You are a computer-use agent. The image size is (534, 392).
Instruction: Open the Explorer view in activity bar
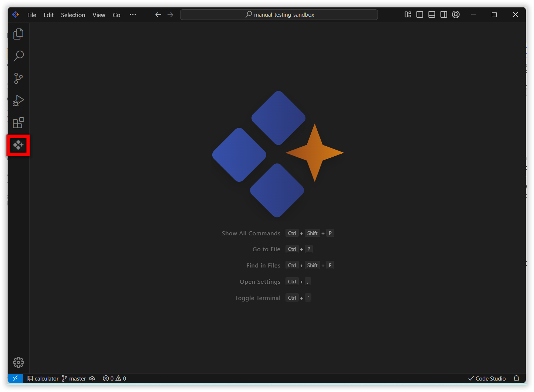(x=18, y=34)
